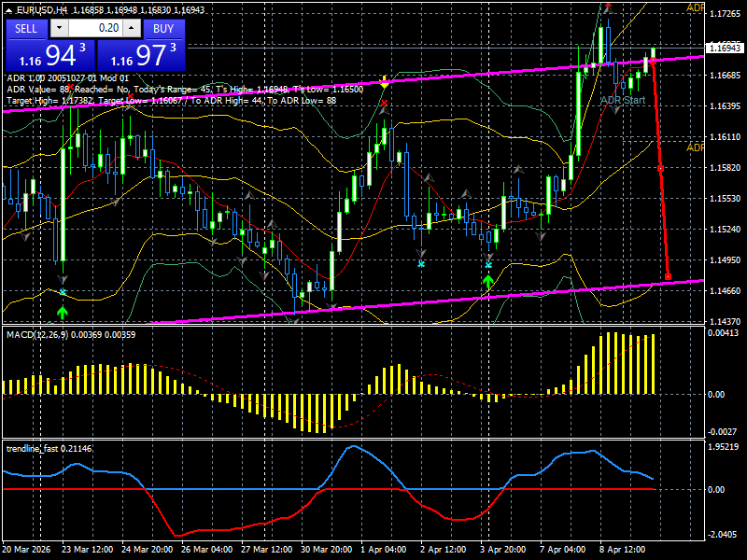The height and width of the screenshot is (560, 747).
Task: Click the red X marker above ADR Start candle
Action: click(x=609, y=6)
